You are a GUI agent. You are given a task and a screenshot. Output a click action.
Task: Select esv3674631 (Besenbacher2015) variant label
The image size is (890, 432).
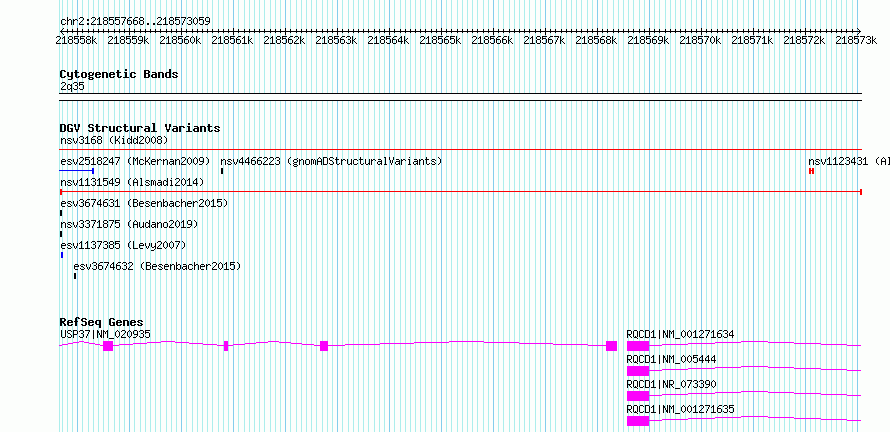pos(144,203)
